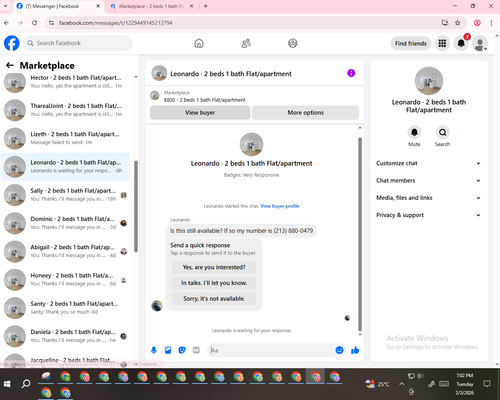Search in conversation via magnifier icon
This screenshot has height=400, width=500.
point(442,132)
